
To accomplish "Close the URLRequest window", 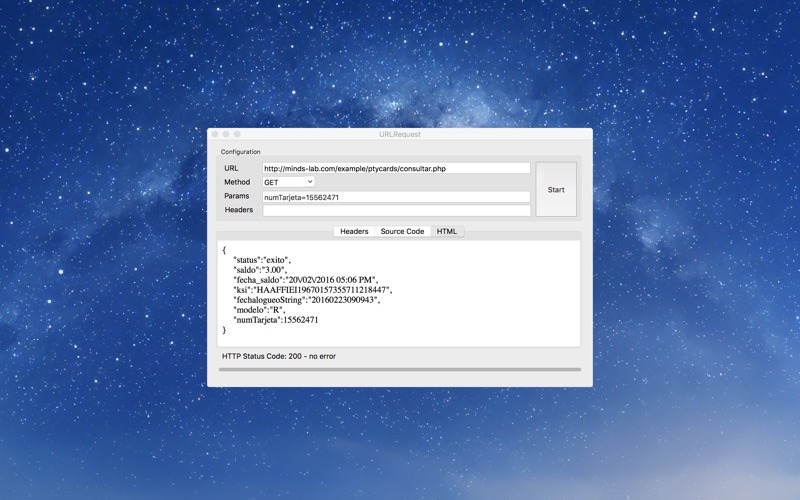I will click(215, 134).
